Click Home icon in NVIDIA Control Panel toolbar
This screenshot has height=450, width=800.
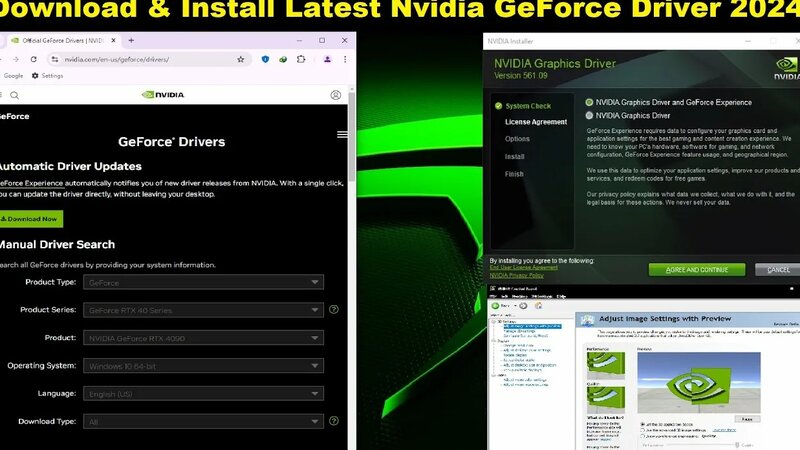(538, 306)
